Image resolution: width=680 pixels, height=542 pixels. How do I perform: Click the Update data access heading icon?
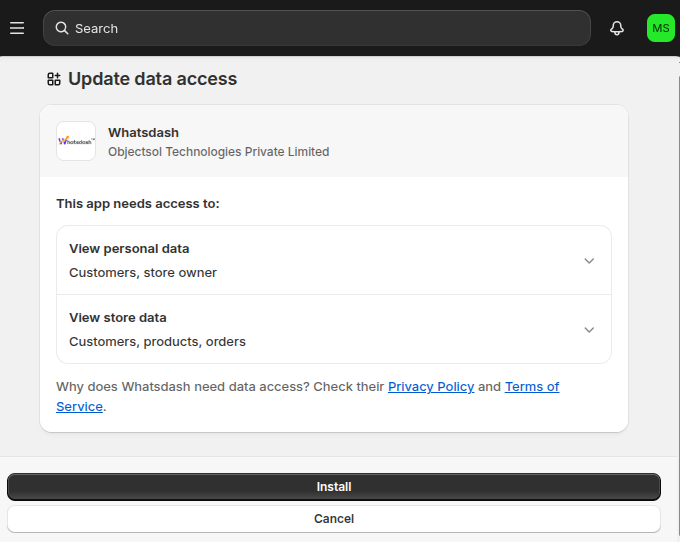point(54,79)
